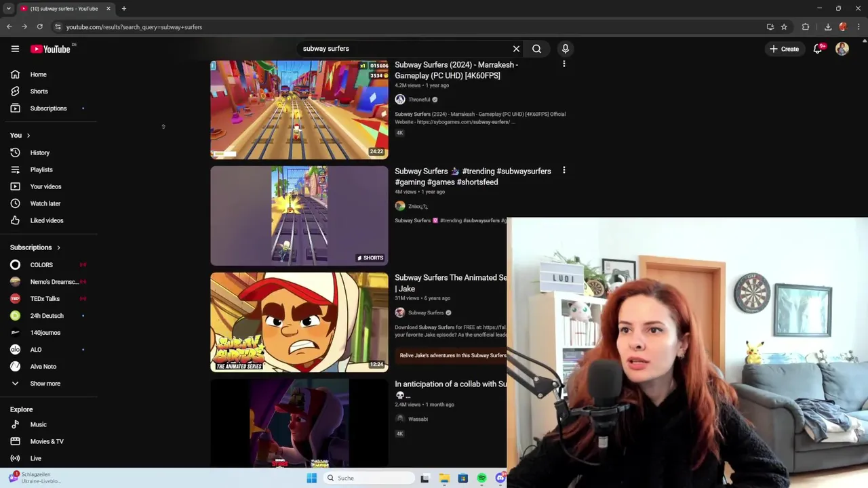Open File Explorer from the taskbar
This screenshot has height=488, width=868.
coord(444,478)
